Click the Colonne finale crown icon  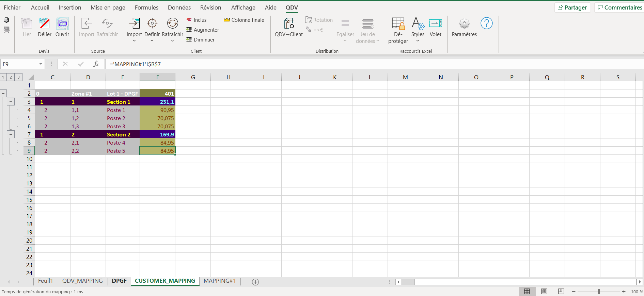click(227, 20)
